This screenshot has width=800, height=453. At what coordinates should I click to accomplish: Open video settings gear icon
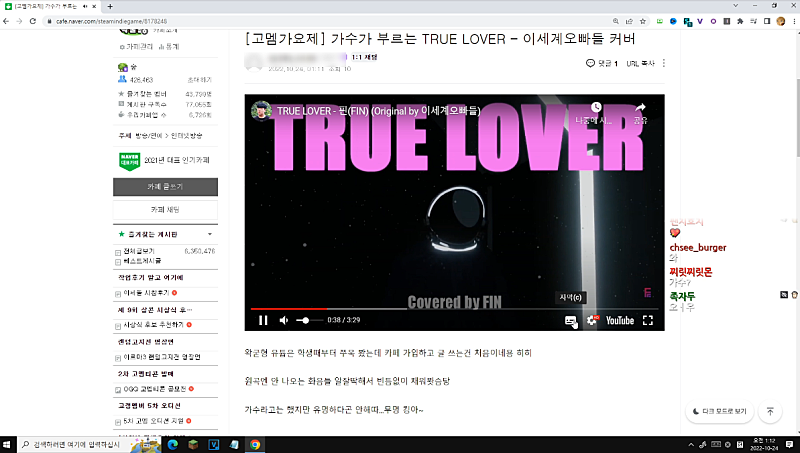[592, 320]
